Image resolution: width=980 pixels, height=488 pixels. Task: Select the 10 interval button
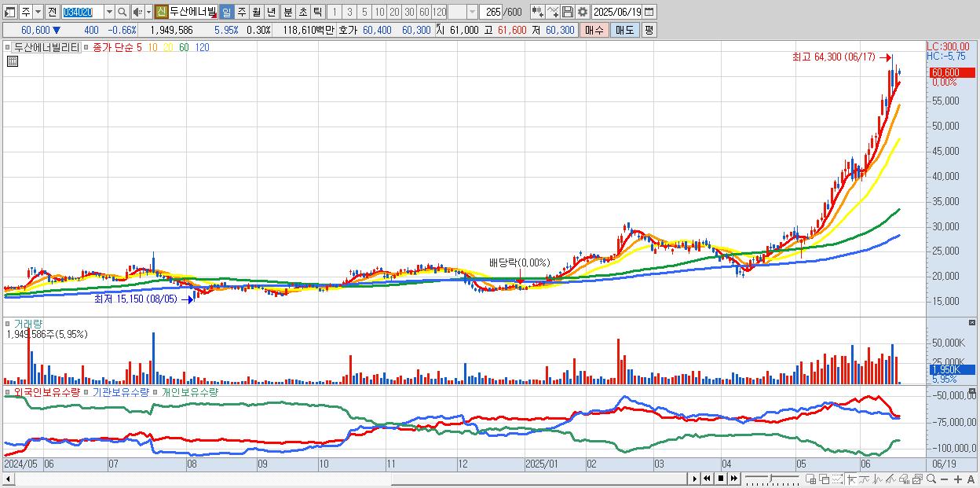coord(379,12)
